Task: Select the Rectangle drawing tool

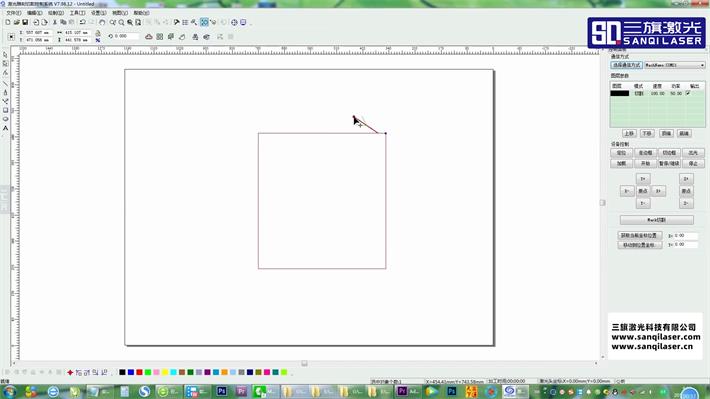Action: coord(5,110)
